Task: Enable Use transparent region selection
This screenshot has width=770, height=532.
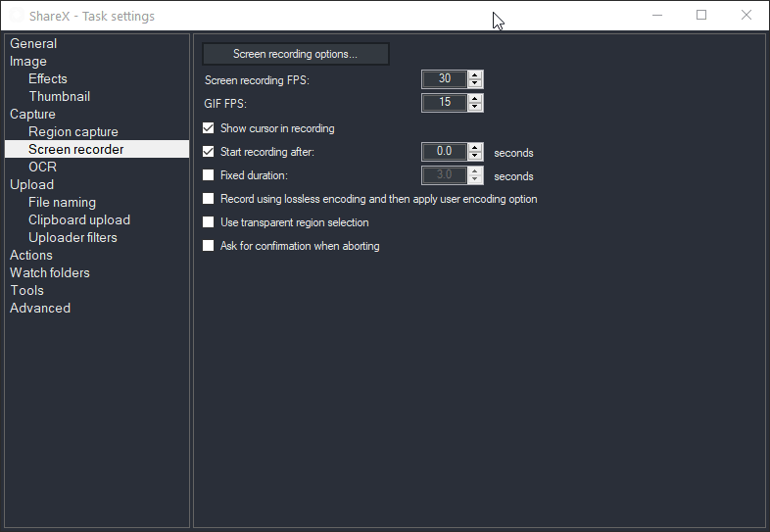Action: coord(209,222)
